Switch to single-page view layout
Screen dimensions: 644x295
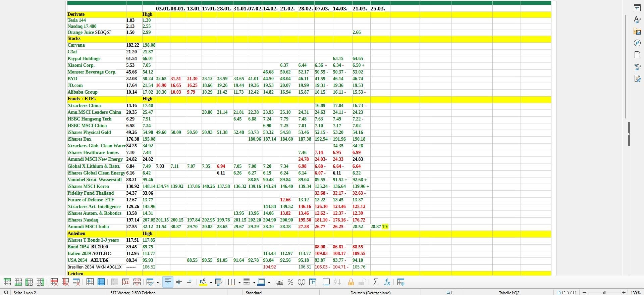[559, 293]
